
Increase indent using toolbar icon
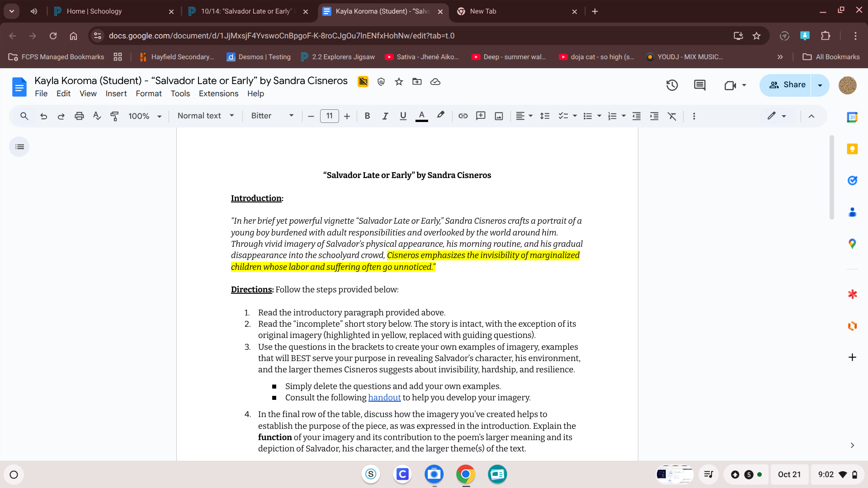coord(654,116)
